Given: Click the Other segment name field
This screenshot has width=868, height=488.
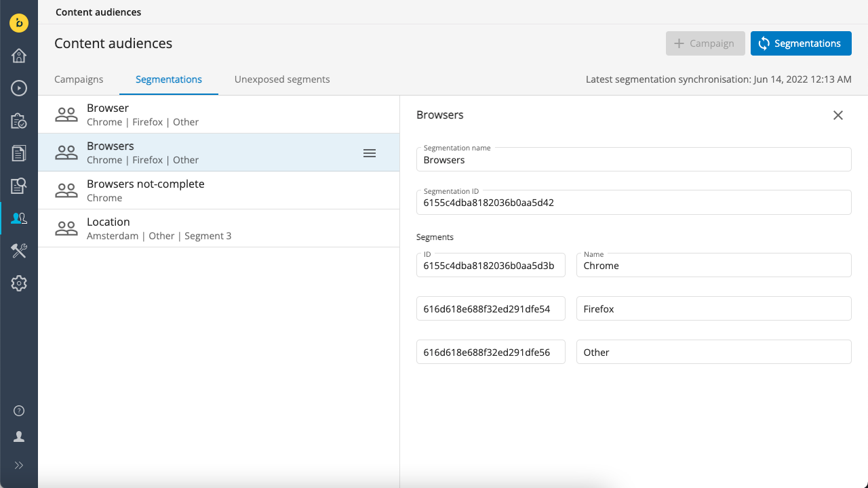Looking at the screenshot, I should [714, 352].
